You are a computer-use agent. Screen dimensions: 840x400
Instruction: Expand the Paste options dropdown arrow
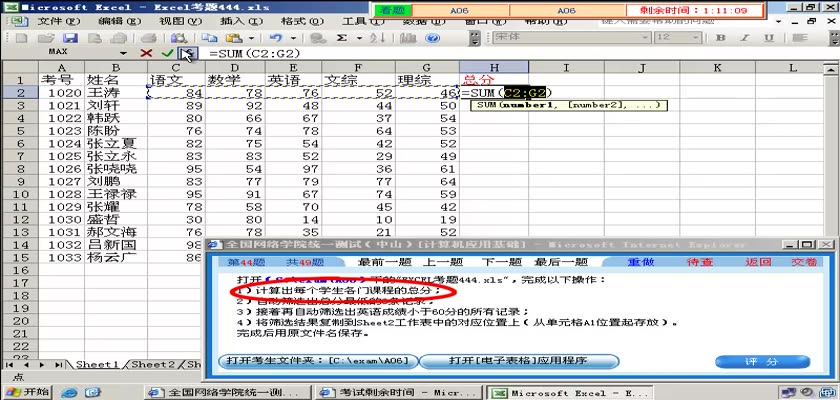point(251,38)
